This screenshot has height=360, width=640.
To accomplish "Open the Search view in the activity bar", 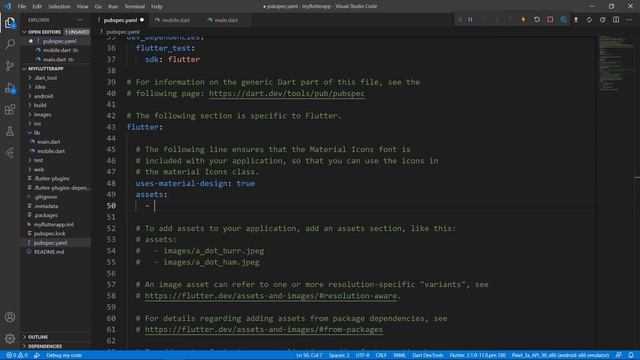I will (10, 44).
